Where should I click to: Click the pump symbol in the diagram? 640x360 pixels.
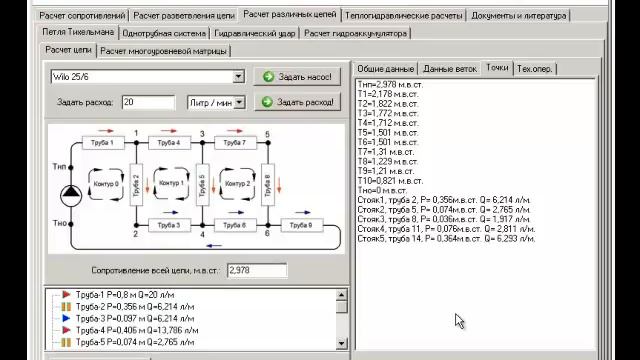[x=71, y=195]
